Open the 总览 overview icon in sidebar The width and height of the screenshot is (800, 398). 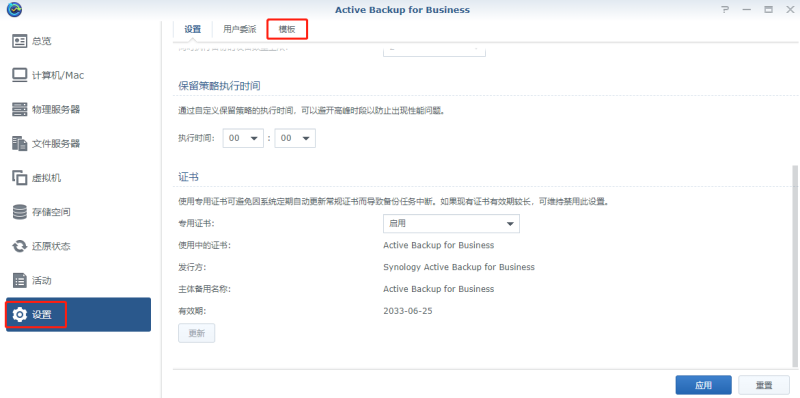pos(19,41)
